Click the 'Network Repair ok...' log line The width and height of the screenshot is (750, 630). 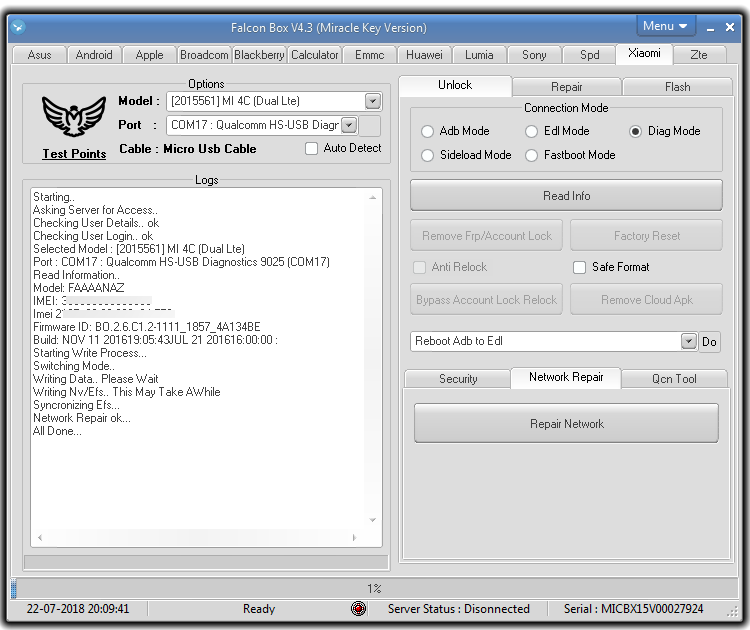82,418
